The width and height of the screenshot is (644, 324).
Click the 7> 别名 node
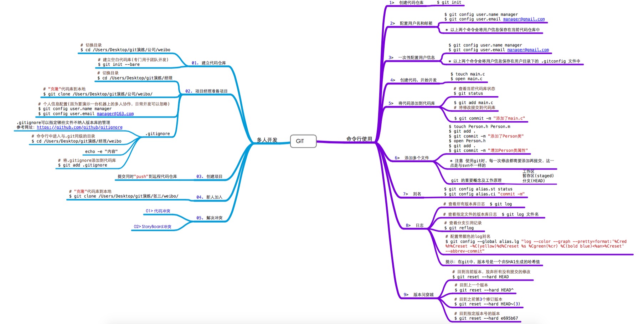click(x=412, y=194)
